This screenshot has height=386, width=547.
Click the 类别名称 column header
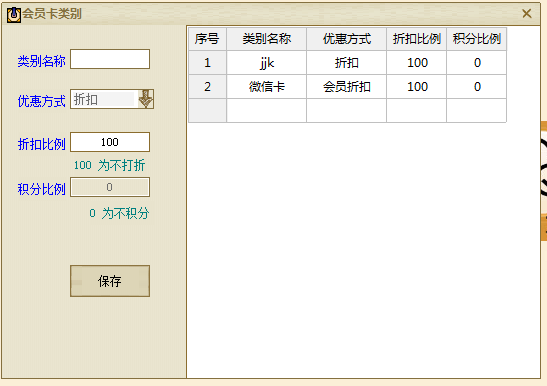267,39
